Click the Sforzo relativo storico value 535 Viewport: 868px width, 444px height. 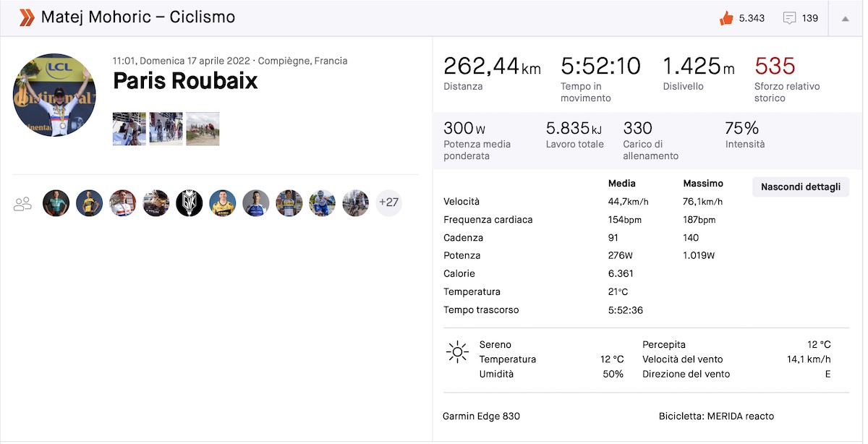click(x=775, y=67)
